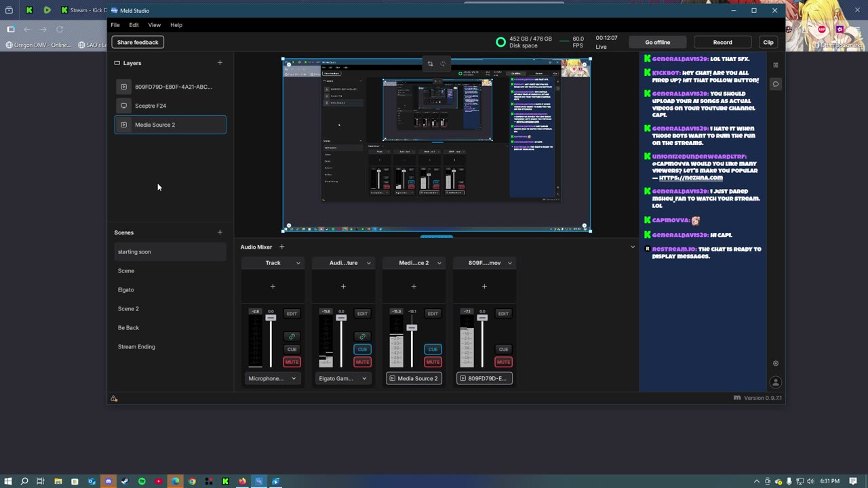The width and height of the screenshot is (868, 488).
Task: Expand the 809F....mov channel header dropdown
Action: click(x=510, y=263)
